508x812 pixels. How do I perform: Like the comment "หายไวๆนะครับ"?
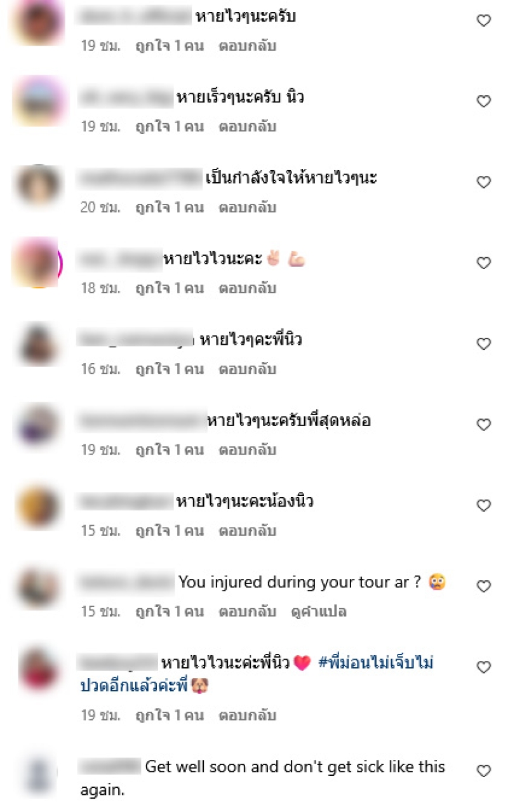click(x=484, y=21)
